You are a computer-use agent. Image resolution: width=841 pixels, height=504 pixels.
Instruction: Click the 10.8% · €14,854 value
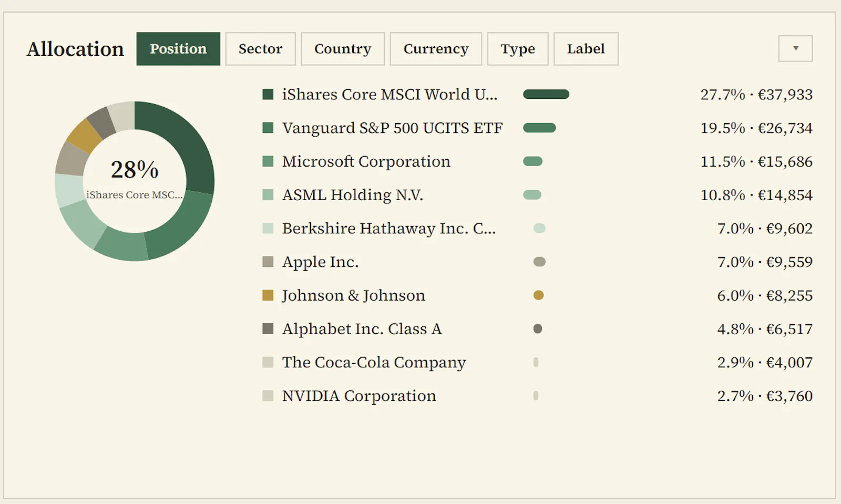756,195
